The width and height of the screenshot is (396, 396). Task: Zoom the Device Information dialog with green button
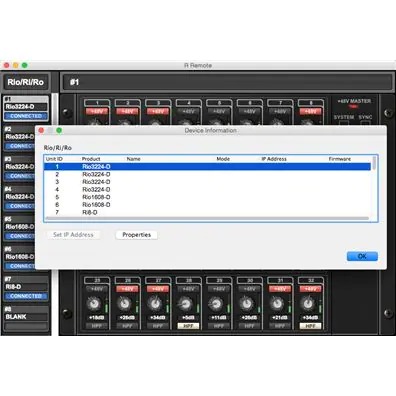[59, 130]
